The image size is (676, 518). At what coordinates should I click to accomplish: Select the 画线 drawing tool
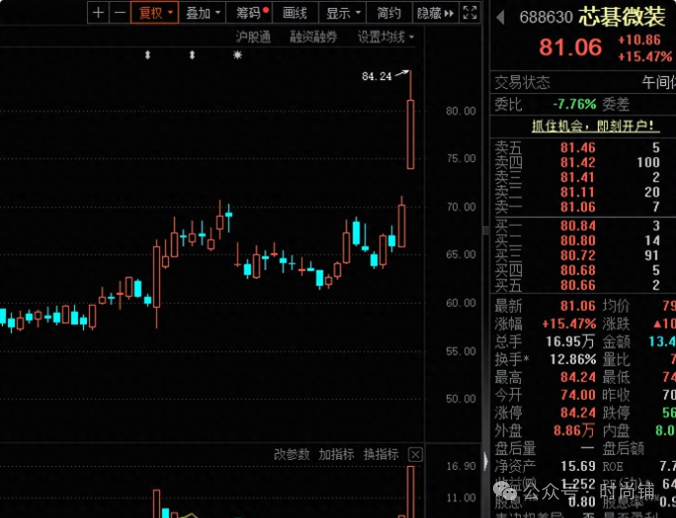pyautogui.click(x=295, y=13)
